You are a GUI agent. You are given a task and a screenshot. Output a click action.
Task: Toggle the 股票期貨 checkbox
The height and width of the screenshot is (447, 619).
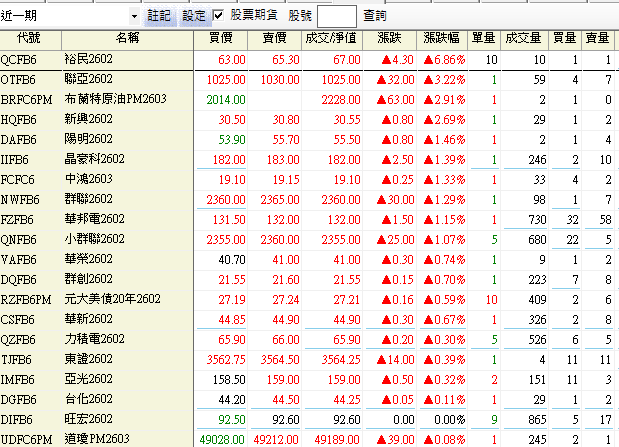coord(218,16)
